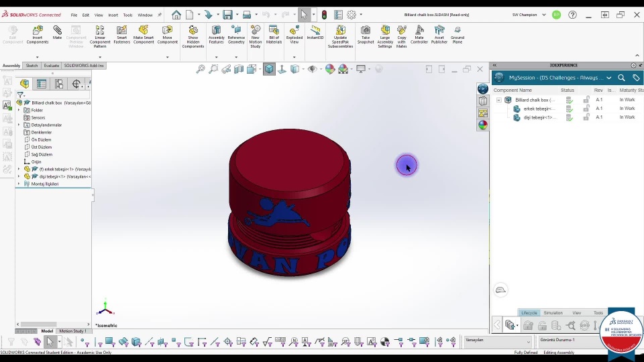Open the Window menu
Viewport: 644px width, 362px height.
pyautogui.click(x=145, y=15)
